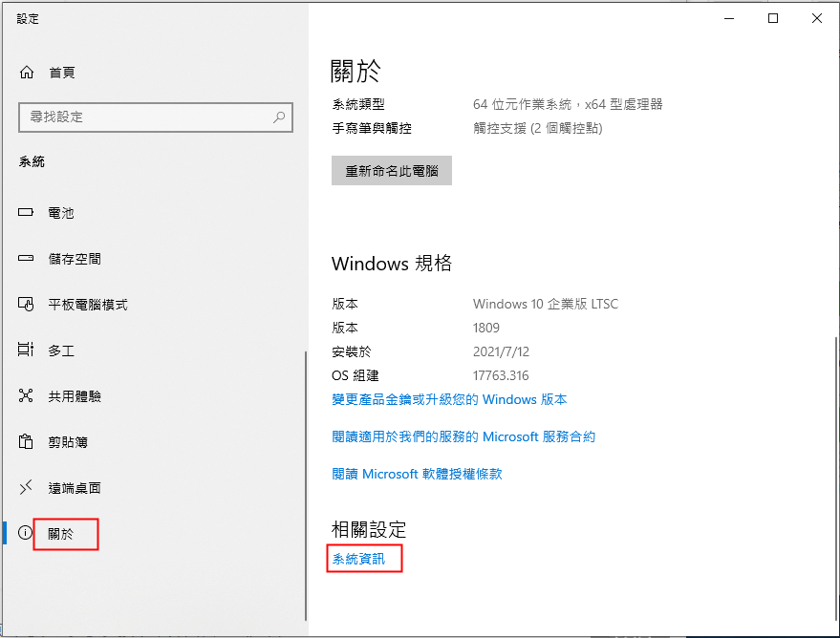Click the 相關設定 heading

click(369, 529)
